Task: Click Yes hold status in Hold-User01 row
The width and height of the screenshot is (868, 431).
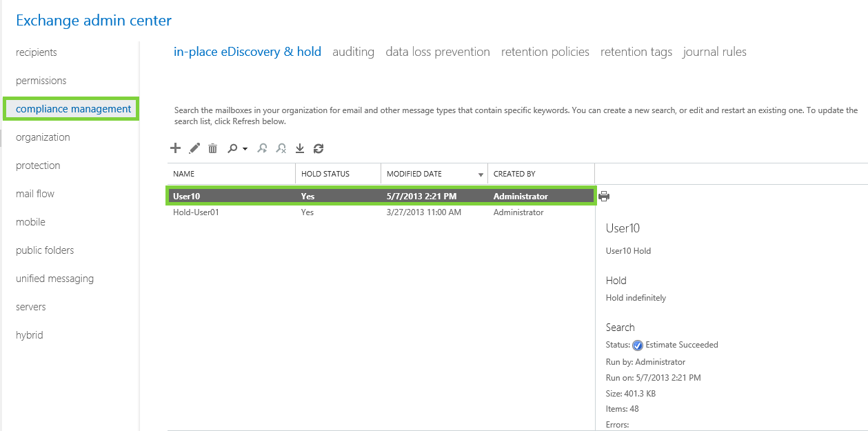Action: [307, 212]
